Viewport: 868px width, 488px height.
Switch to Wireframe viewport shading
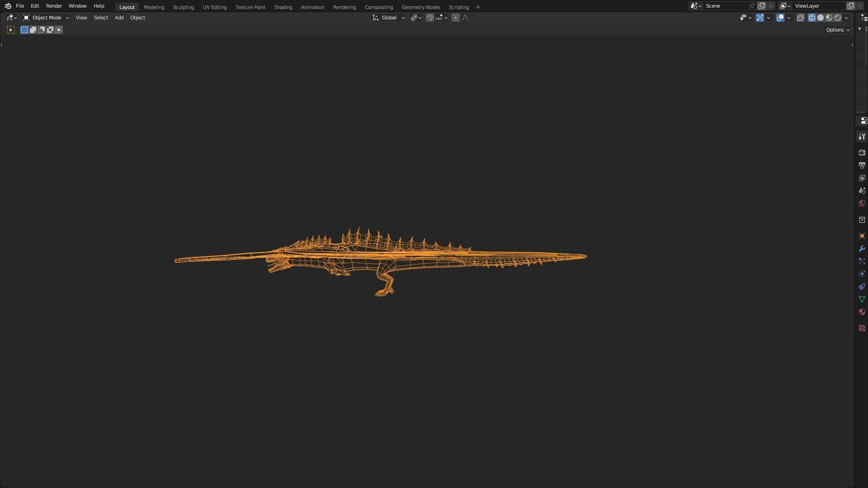pyautogui.click(x=812, y=18)
